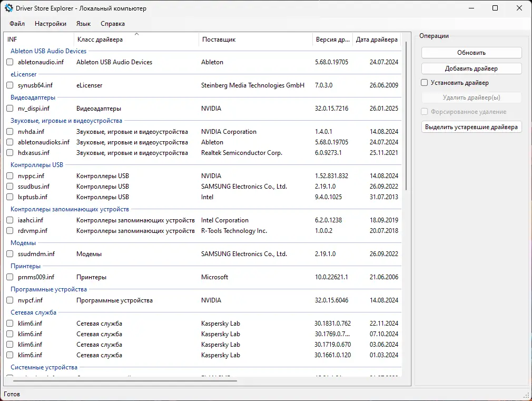Click the vertical scrollbar of driver list
Viewport: 532px width, 401px height.
[406, 115]
